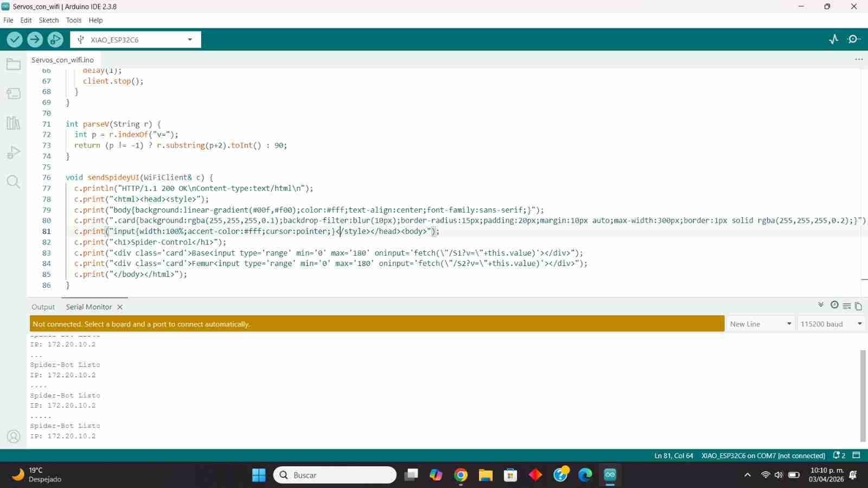Screen dimensions: 868x488
Task: Open File Explorer from the taskbar
Action: [486, 475]
